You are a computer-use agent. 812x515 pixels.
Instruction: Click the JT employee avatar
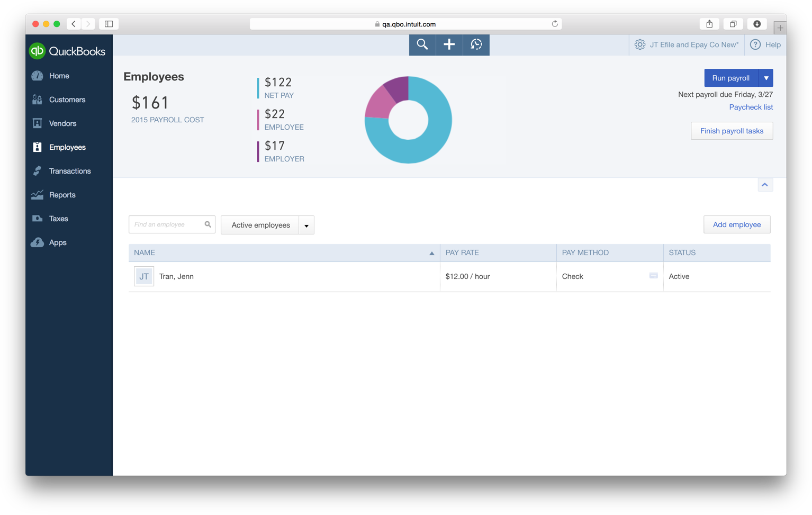144,276
